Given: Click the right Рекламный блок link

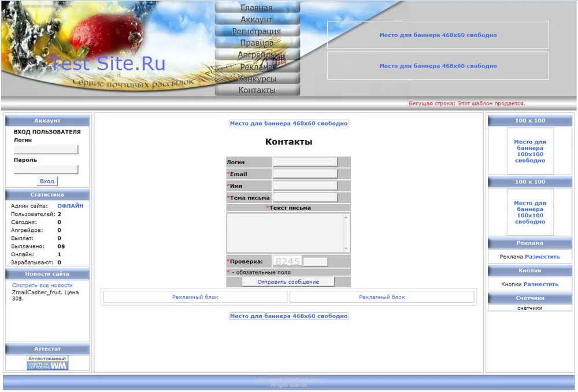Looking at the screenshot, I should 382,297.
